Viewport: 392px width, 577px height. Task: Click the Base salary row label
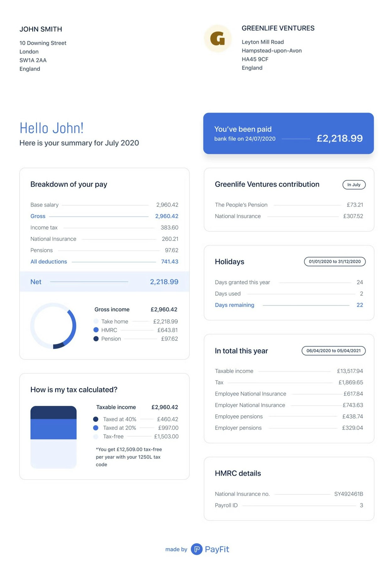(45, 205)
